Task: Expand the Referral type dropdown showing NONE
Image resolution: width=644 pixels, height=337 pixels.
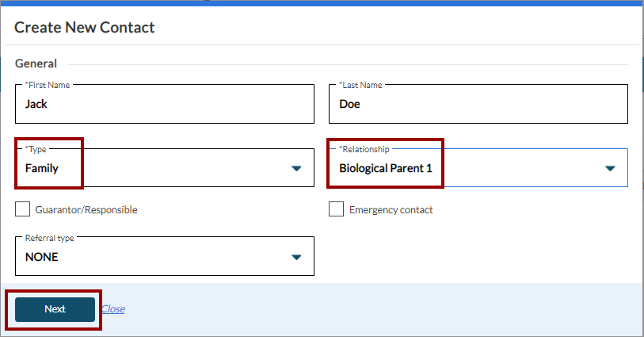Action: [x=158, y=257]
